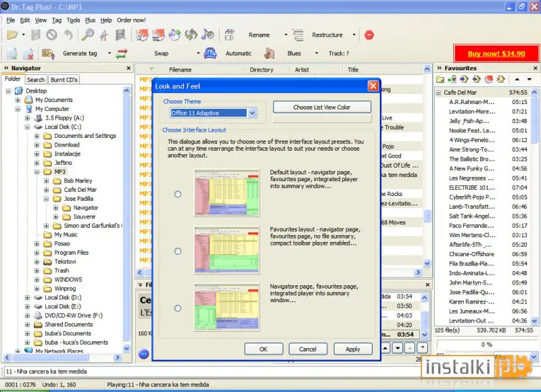Screen dimensions: 541x392
Task: Click the Buy now $34.90 banner
Action: coord(496,53)
